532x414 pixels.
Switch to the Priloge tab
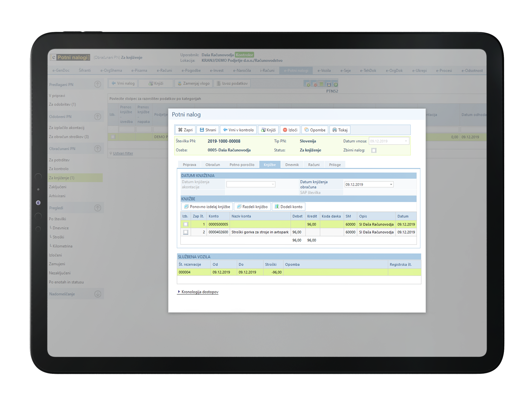point(335,165)
